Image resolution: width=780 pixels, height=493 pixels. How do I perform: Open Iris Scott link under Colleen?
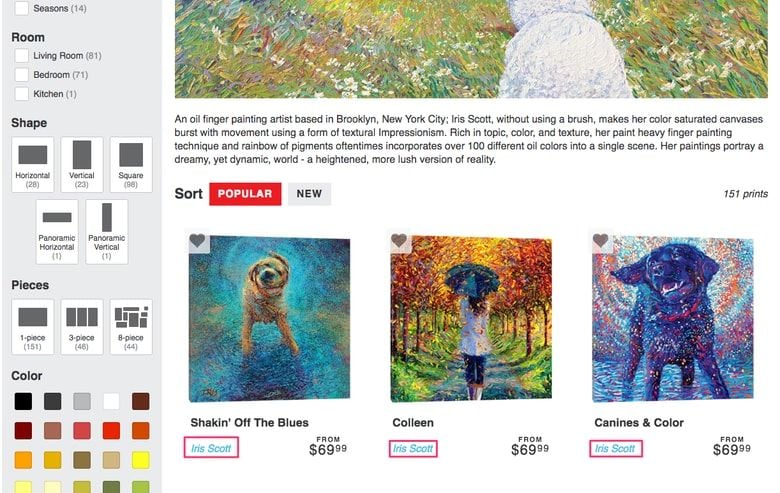[413, 449]
